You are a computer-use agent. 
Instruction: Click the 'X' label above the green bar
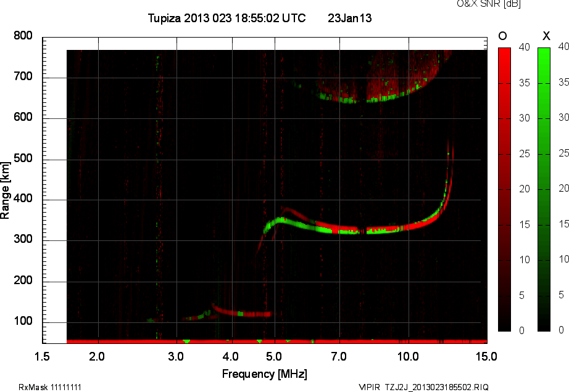tap(546, 36)
